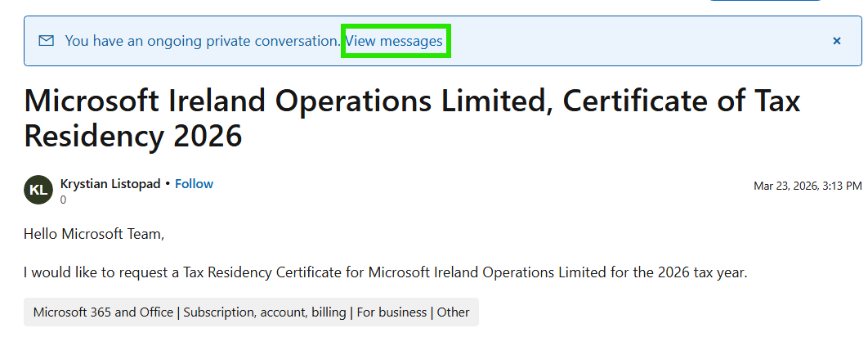Follow Krystian Listopad
The width and height of the screenshot is (868, 337).
coord(194,184)
